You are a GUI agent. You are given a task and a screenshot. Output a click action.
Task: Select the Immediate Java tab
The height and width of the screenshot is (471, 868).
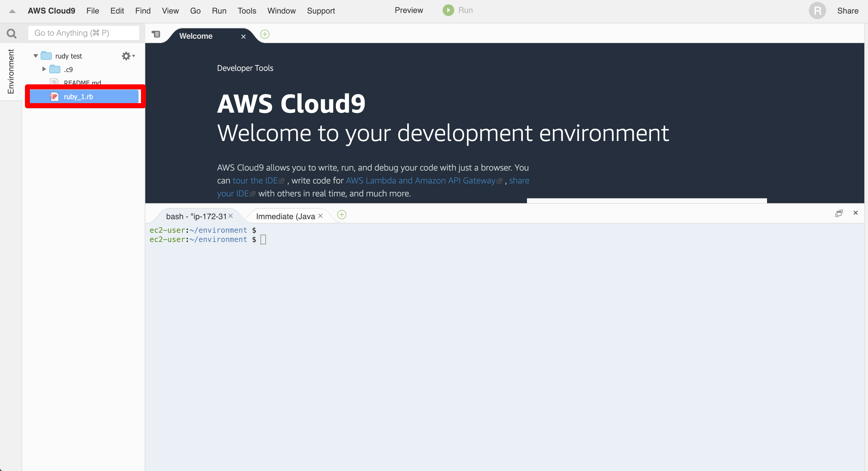[286, 216]
